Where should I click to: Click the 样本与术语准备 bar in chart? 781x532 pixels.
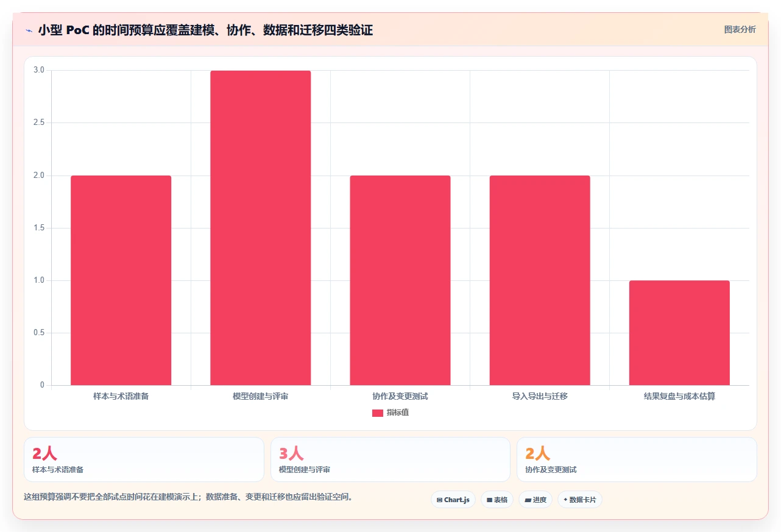click(121, 280)
